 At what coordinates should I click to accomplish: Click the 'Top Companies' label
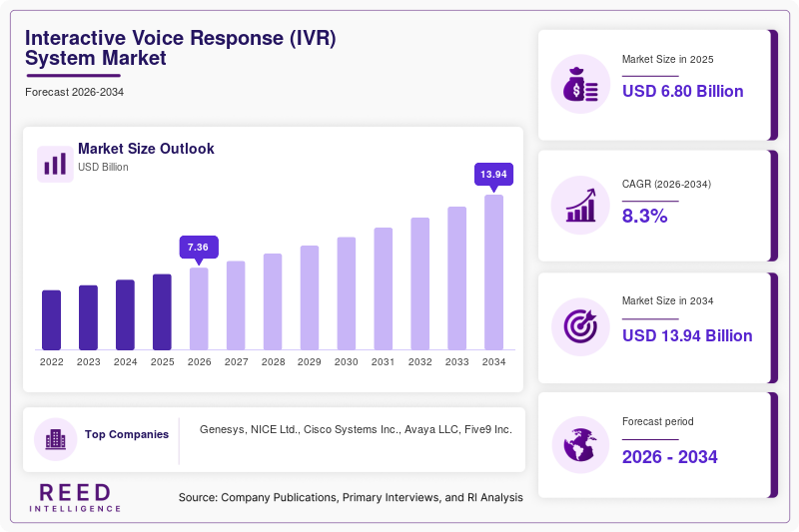click(127, 434)
